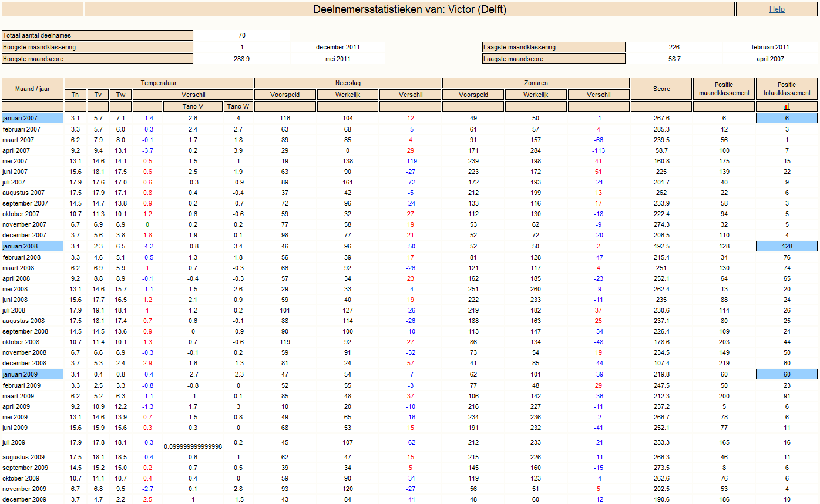Click the Voorspeld header under Neerslag
The image size is (820, 504).
pos(285,95)
